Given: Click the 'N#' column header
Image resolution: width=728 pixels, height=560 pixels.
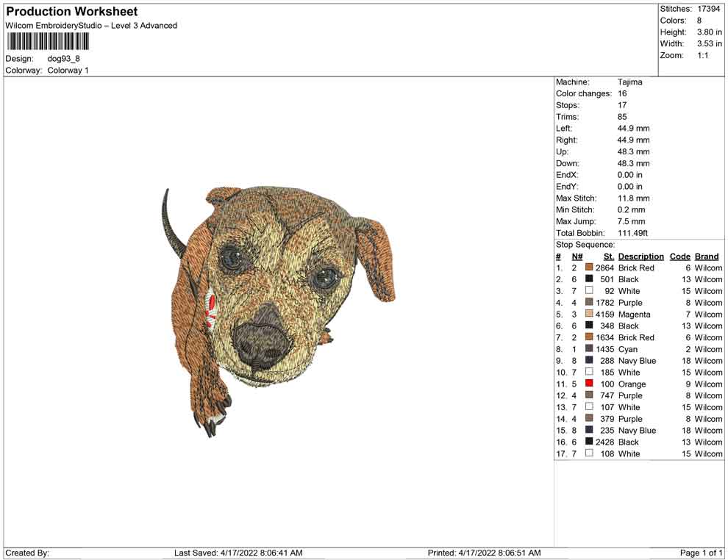Looking at the screenshot, I should [x=577, y=256].
